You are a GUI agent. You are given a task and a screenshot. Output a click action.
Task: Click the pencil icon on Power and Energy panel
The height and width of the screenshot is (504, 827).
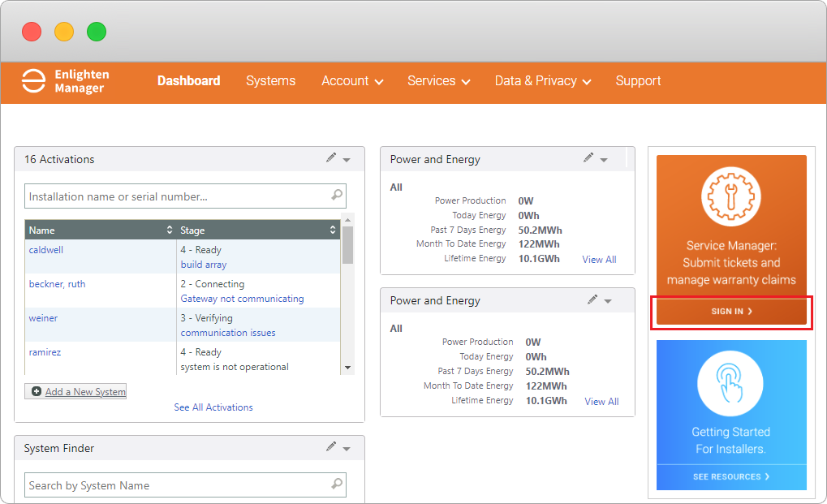588,158
